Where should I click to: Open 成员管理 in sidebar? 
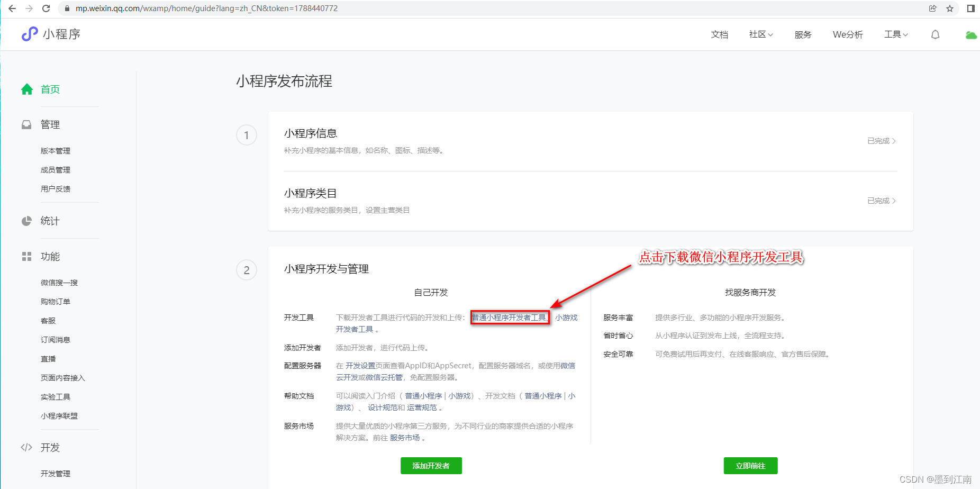[56, 170]
